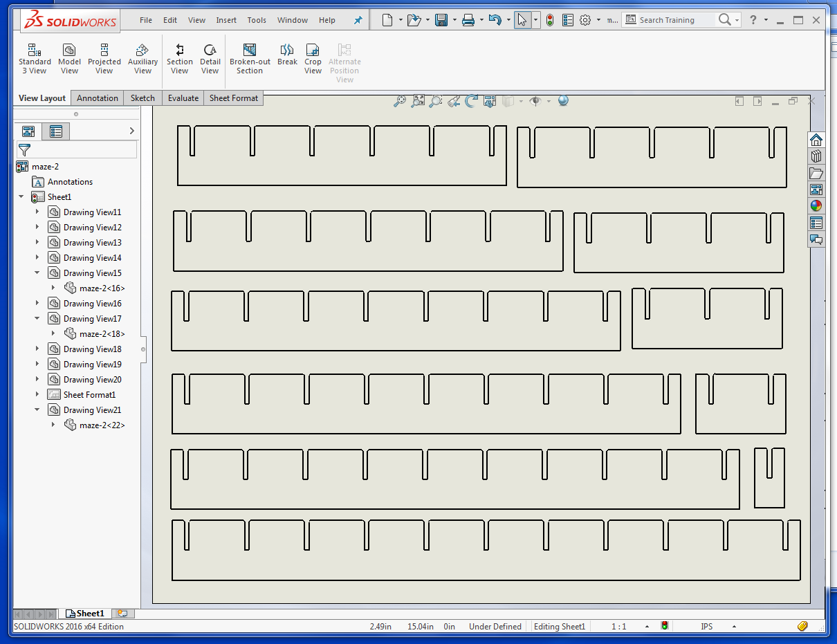Select the Broken-out Section tool

[x=250, y=58]
